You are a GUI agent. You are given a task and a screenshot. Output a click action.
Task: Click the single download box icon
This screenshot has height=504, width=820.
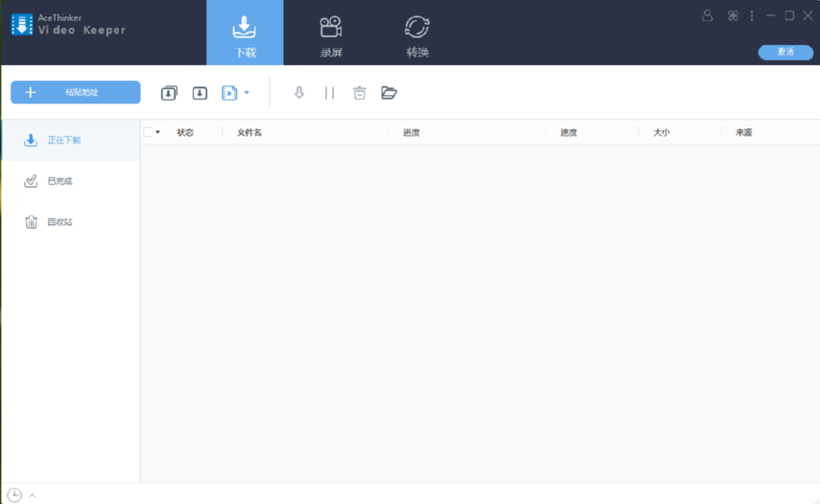tap(199, 93)
